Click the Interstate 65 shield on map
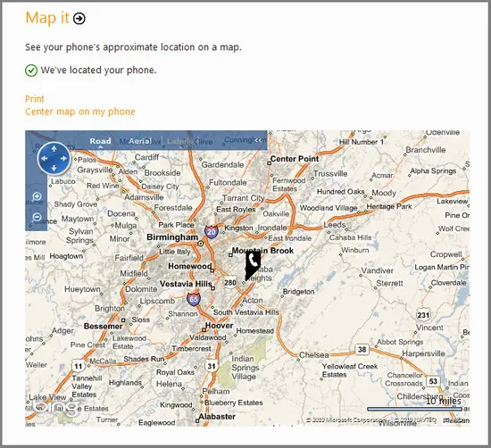 click(x=193, y=300)
